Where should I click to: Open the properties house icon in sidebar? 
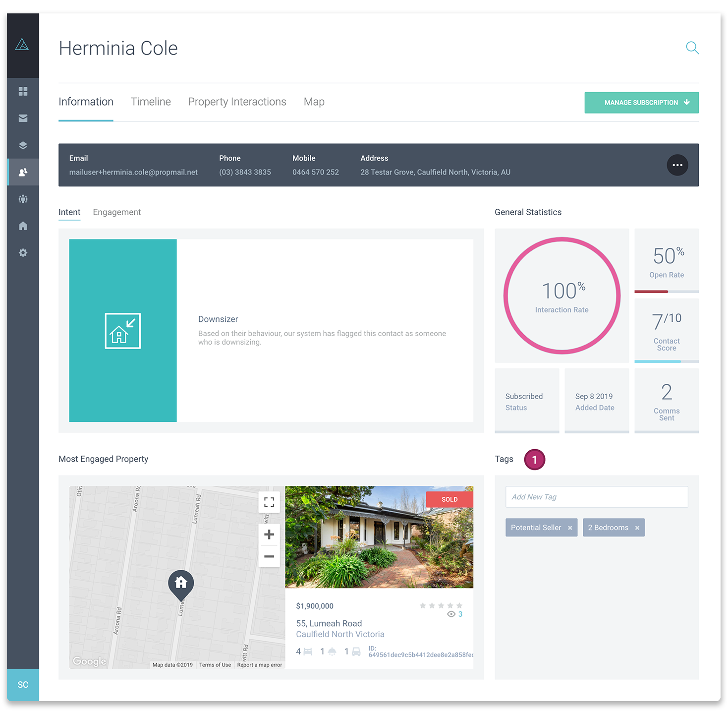coord(23,226)
